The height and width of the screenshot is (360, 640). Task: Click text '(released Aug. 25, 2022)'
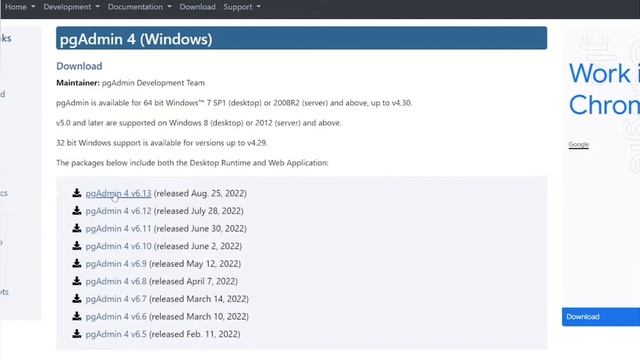point(200,193)
